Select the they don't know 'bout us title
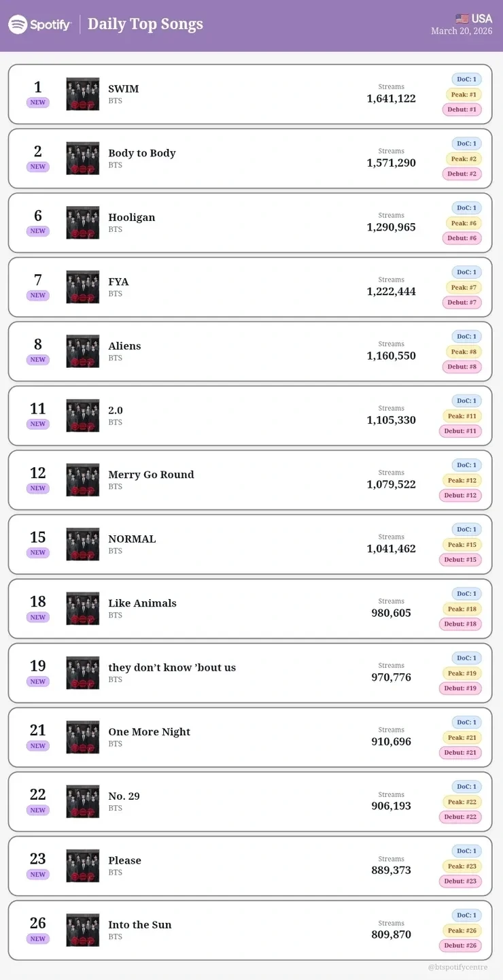The height and width of the screenshot is (980, 503). 172,667
